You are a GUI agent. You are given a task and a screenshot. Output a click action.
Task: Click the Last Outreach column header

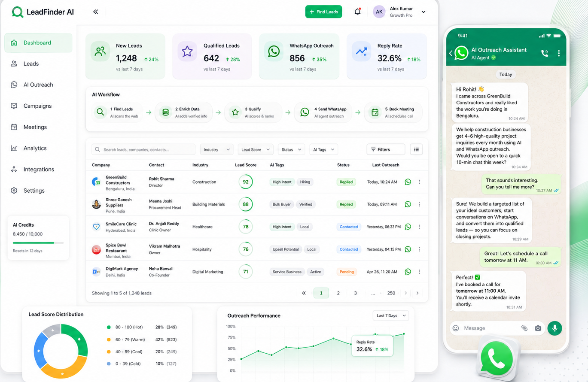386,165
